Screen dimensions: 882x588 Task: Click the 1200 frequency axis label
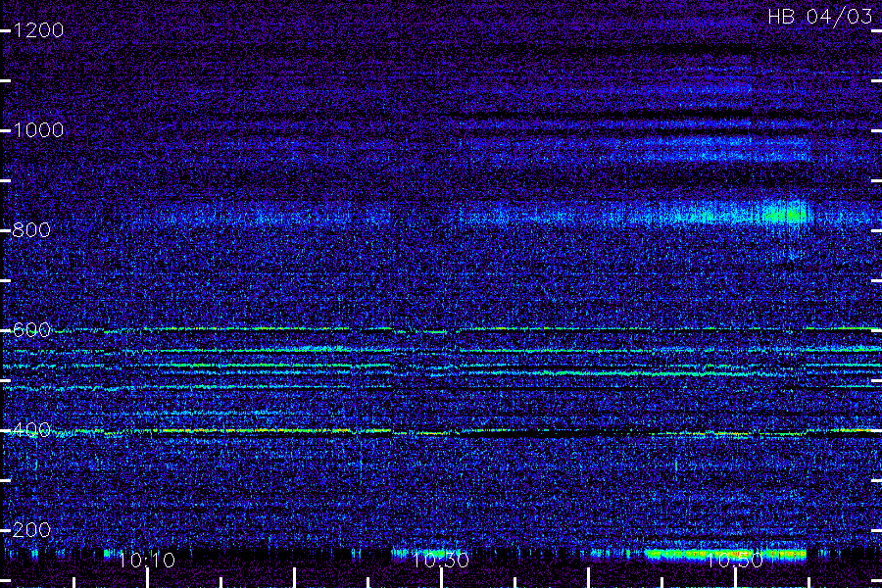pyautogui.click(x=38, y=29)
